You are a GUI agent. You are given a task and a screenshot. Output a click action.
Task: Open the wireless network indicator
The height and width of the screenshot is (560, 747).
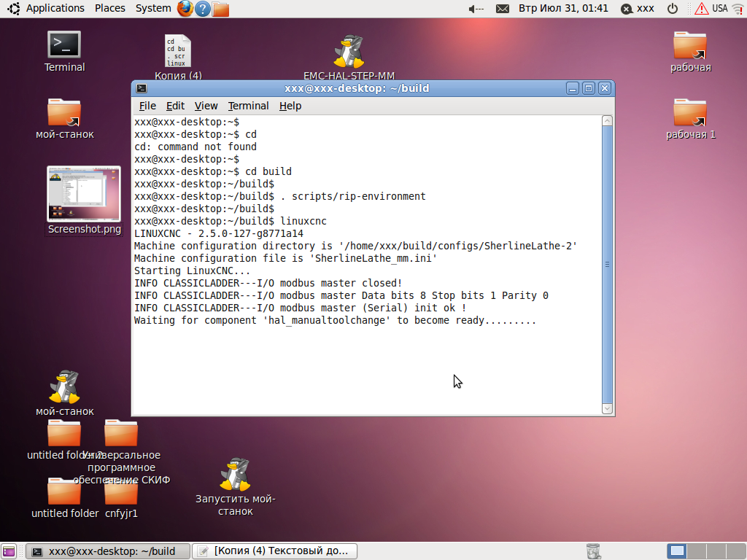click(x=738, y=9)
